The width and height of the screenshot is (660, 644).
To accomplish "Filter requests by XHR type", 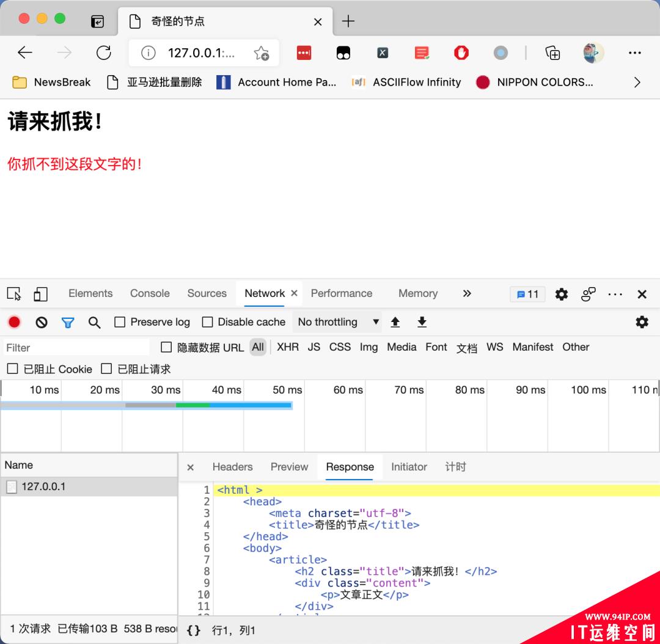I will point(287,347).
